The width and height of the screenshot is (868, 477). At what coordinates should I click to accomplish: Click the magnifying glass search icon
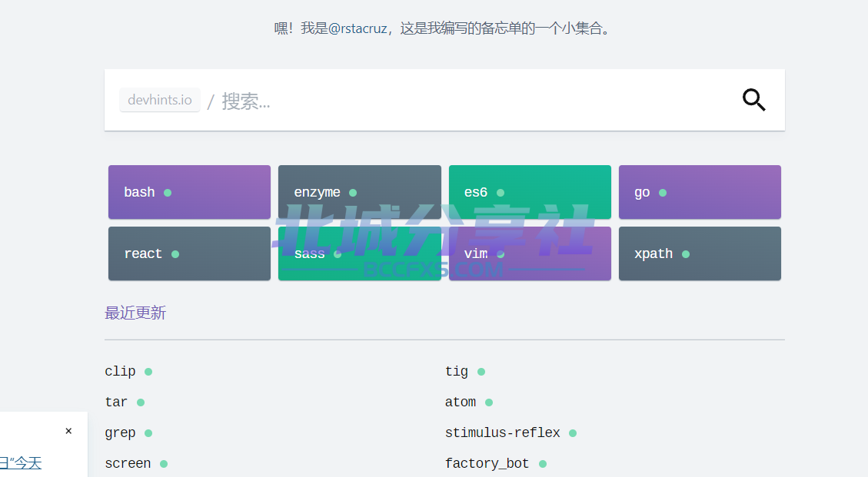click(x=753, y=100)
